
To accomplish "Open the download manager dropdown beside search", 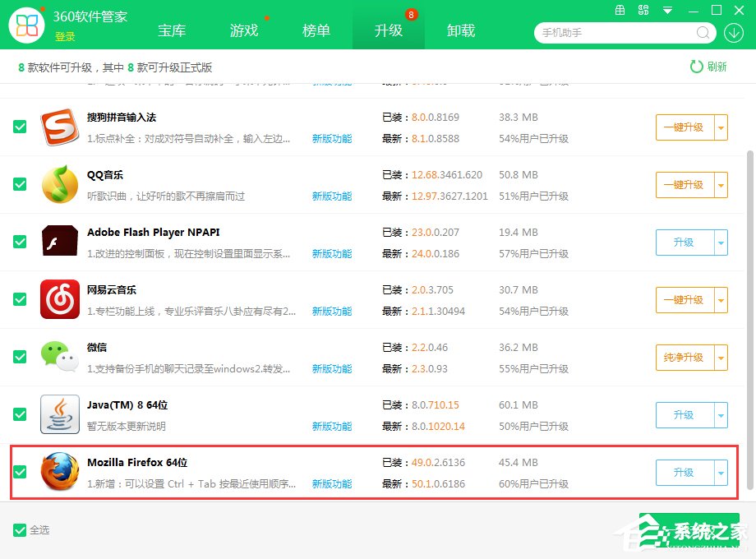I will coord(734,32).
